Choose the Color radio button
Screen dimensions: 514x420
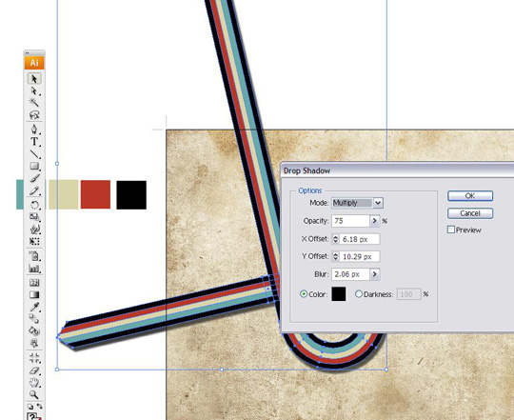pyautogui.click(x=304, y=294)
